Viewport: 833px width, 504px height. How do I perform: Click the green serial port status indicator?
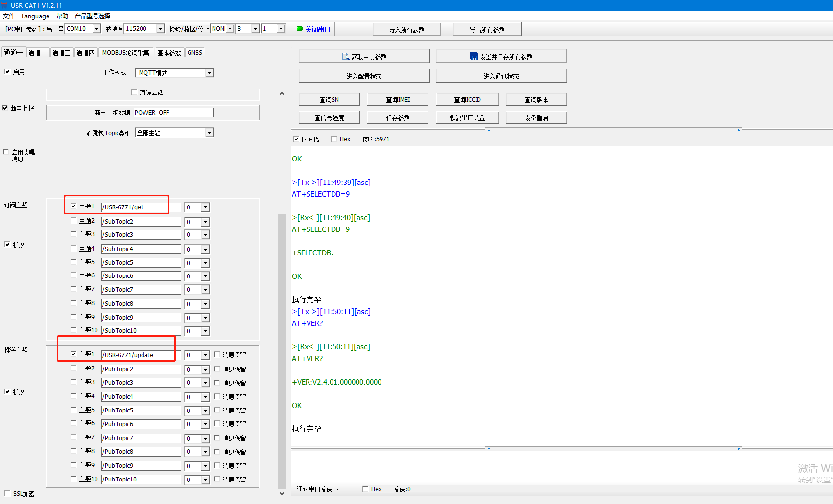point(299,29)
